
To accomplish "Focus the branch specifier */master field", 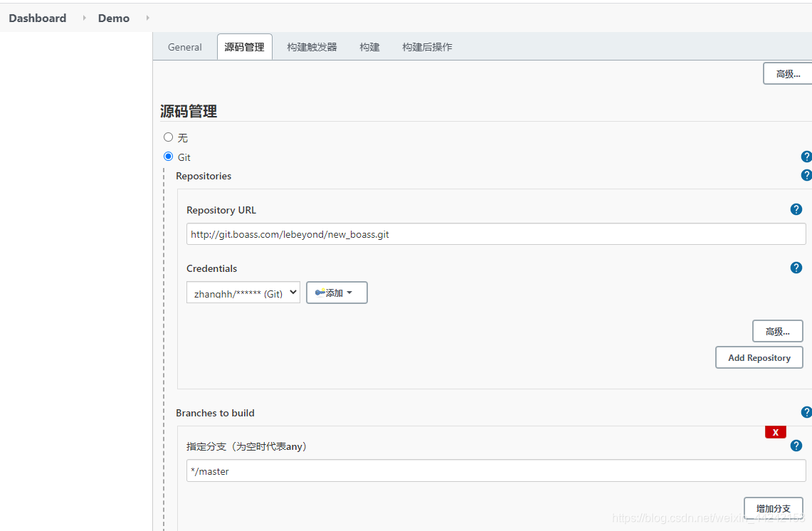I will (x=496, y=471).
